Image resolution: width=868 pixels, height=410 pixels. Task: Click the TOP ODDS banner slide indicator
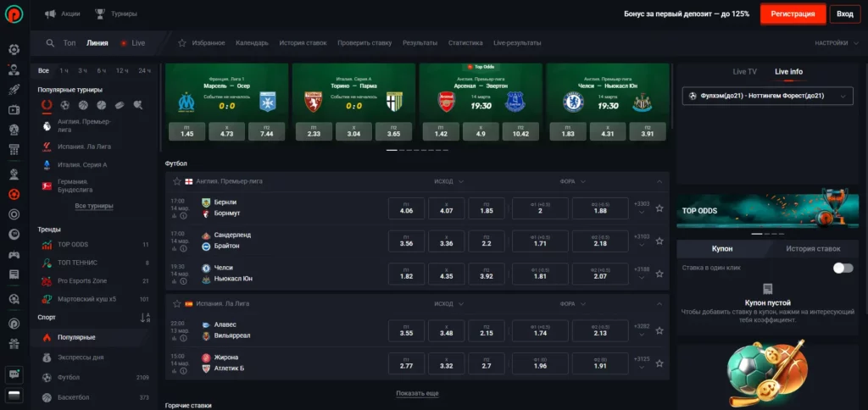tap(757, 234)
